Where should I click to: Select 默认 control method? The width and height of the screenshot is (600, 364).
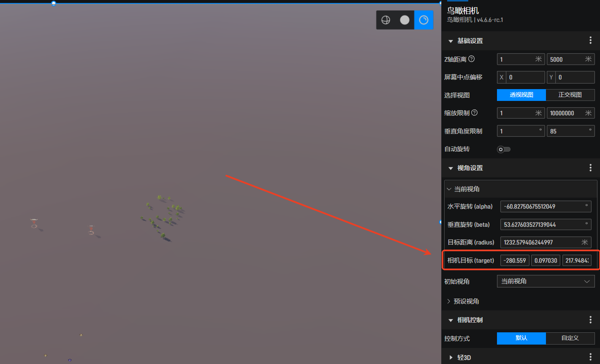[521, 338]
